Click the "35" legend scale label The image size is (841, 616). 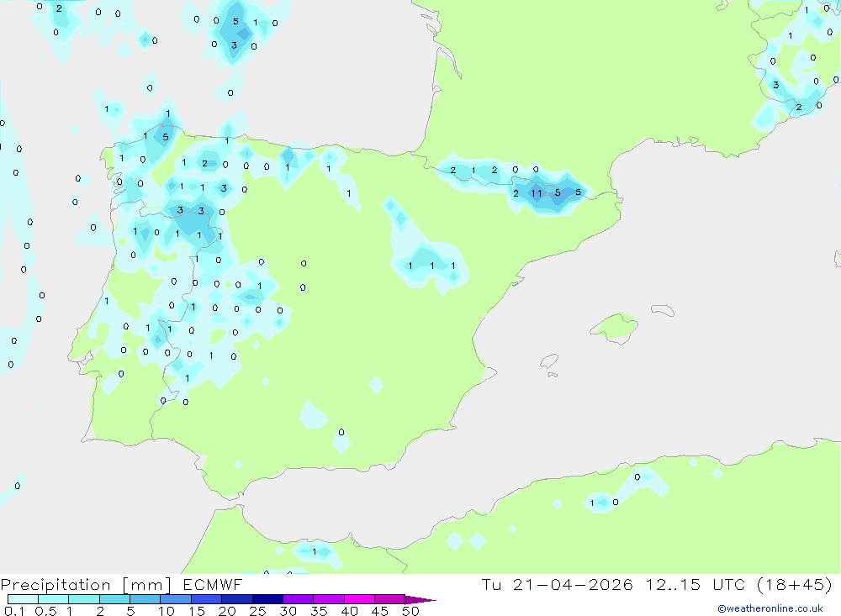pos(319,611)
